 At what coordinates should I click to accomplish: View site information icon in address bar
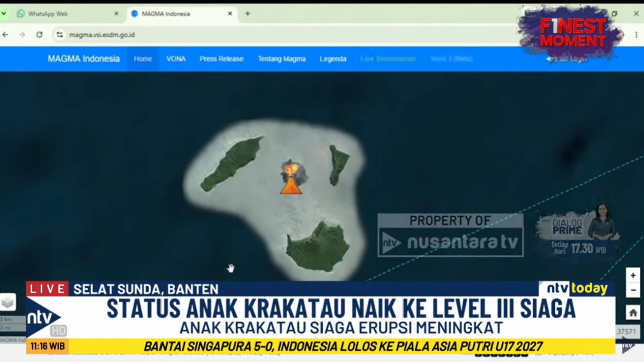(x=60, y=35)
